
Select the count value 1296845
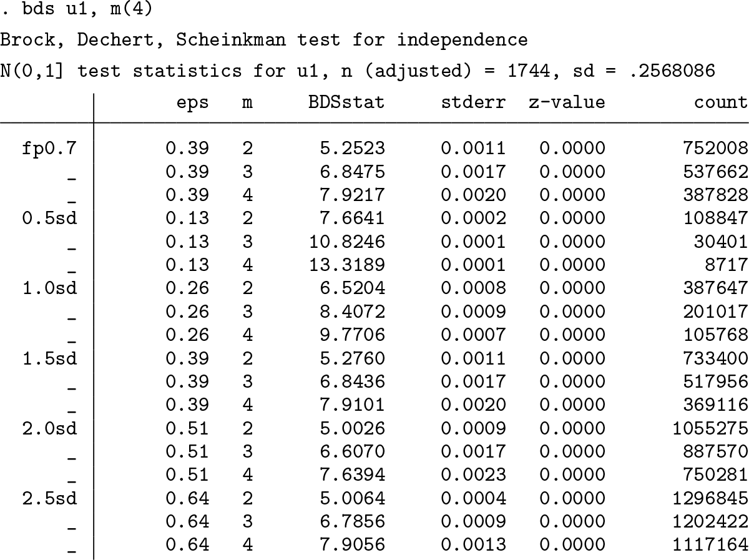point(710,498)
